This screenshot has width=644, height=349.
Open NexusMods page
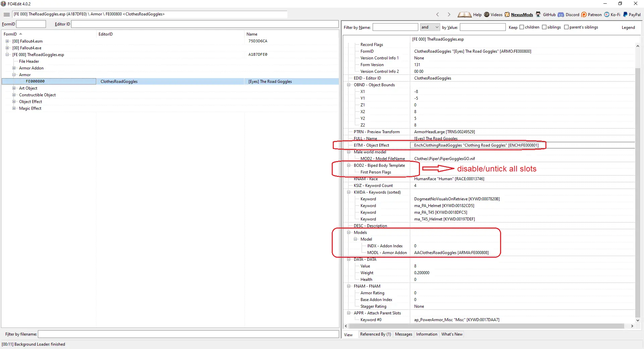[x=522, y=15]
